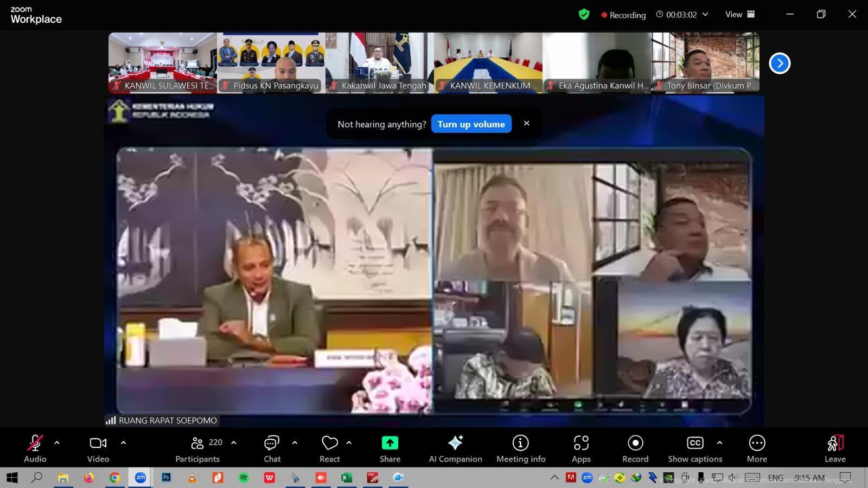868x488 pixels.
Task: Click the green Share screen icon
Action: [390, 443]
